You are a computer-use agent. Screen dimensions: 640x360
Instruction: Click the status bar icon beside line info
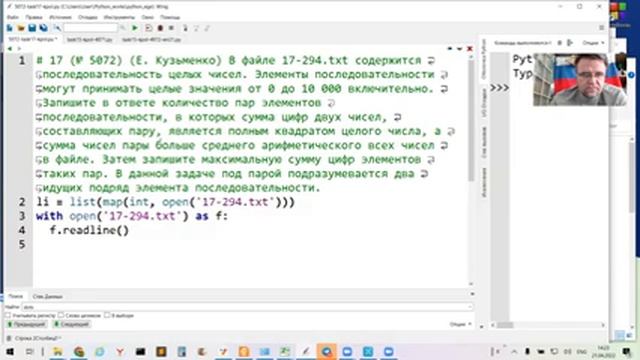(9, 338)
